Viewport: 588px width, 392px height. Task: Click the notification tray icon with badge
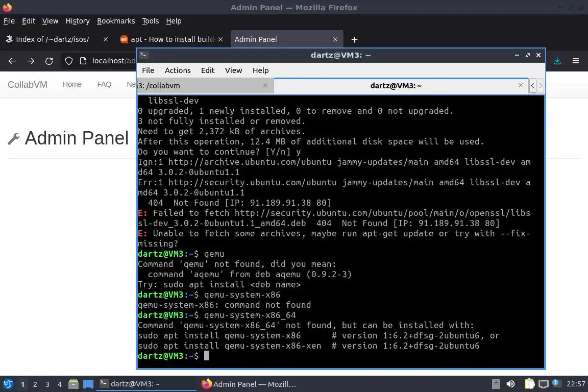pos(557,383)
